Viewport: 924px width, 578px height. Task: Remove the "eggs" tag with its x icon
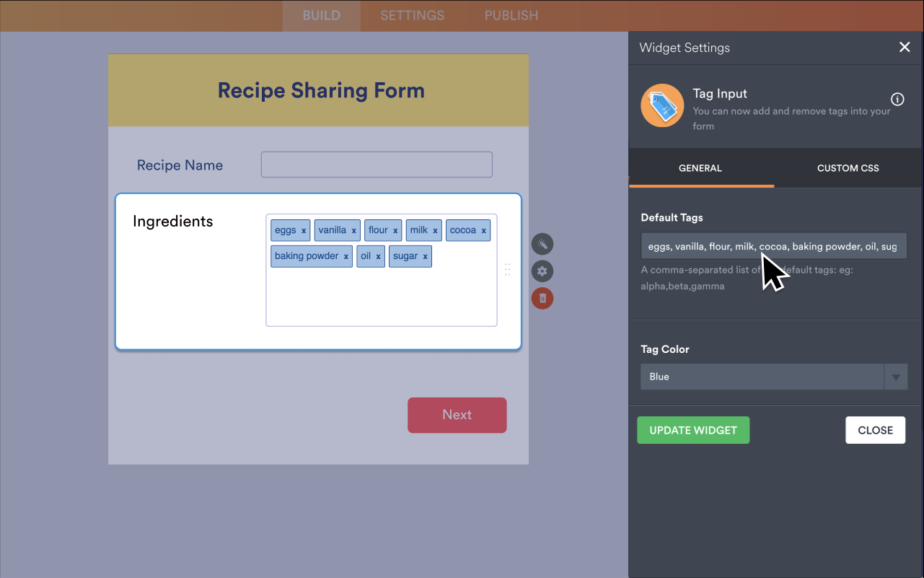point(302,230)
